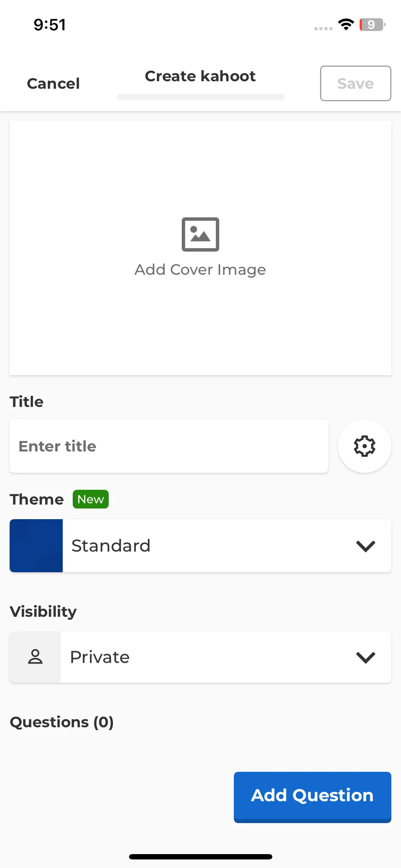Click the blue Standard theme swatch

(36, 546)
